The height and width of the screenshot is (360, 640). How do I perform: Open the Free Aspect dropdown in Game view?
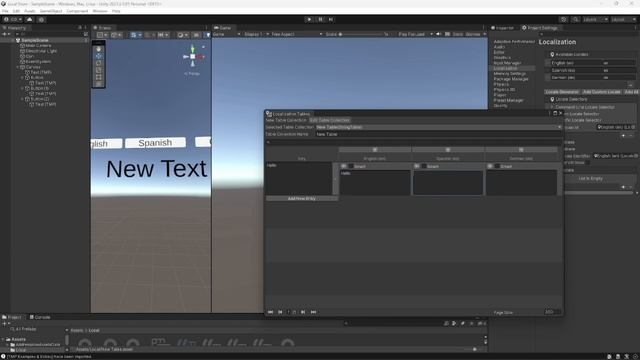pos(296,34)
